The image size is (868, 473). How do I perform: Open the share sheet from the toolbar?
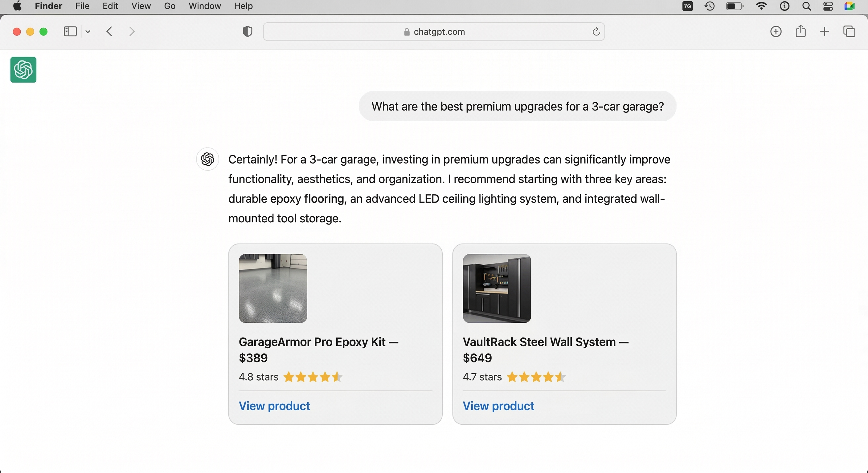[x=801, y=31]
